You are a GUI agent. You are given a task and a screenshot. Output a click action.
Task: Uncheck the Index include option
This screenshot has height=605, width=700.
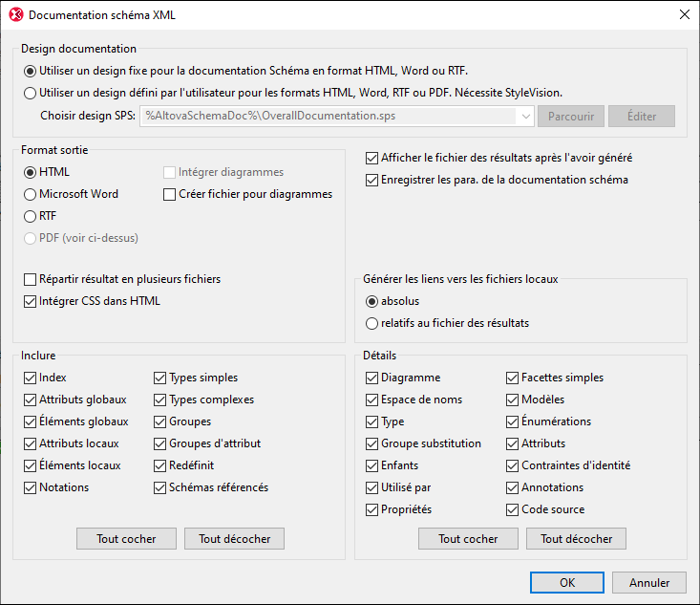coord(31,378)
